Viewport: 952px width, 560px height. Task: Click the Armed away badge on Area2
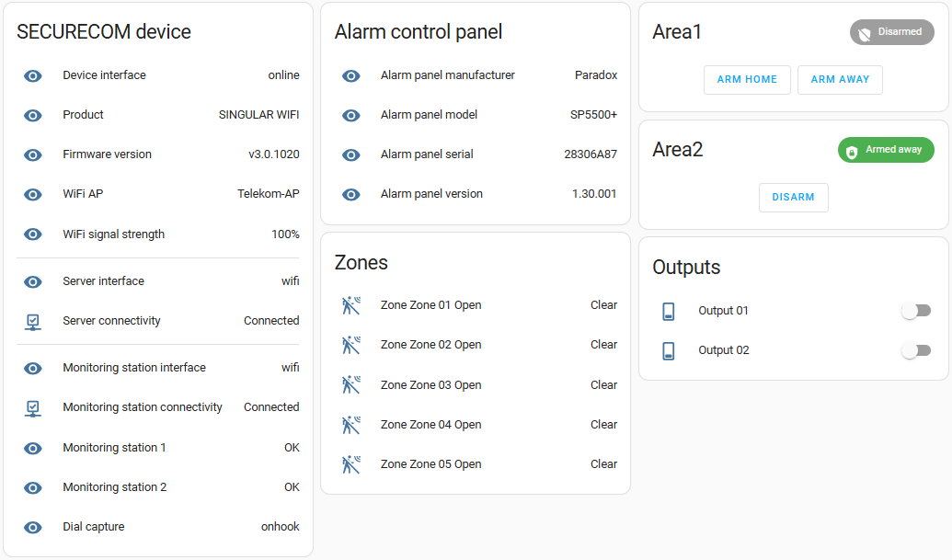coord(885,150)
